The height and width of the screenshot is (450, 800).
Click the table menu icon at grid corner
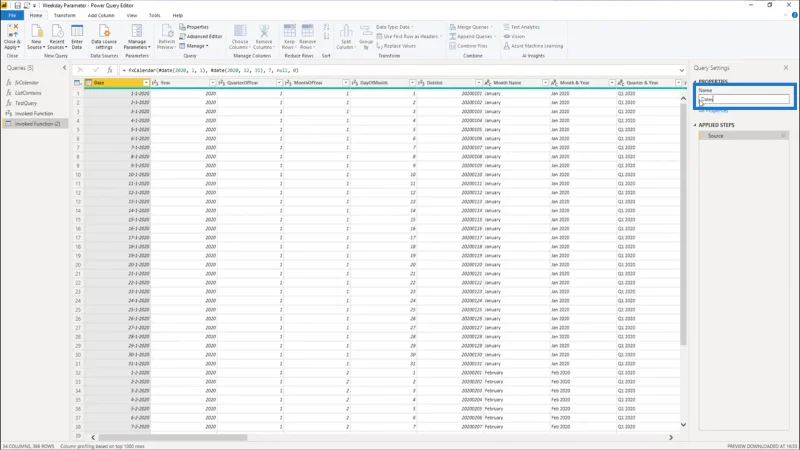coord(78,83)
